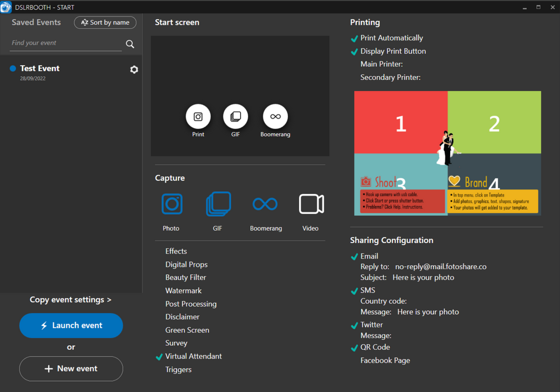This screenshot has height=392, width=560.
Task: Click the Print icon on start screen
Action: click(198, 117)
